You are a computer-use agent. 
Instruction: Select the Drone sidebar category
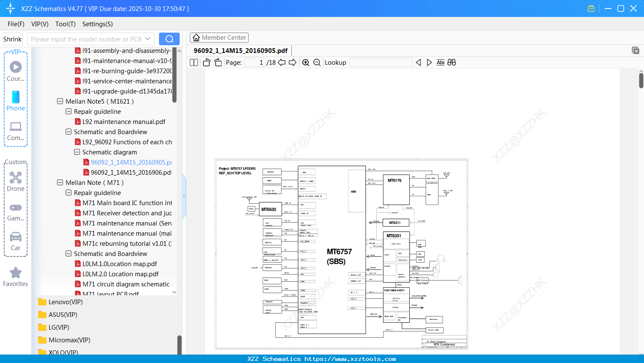[x=16, y=181]
